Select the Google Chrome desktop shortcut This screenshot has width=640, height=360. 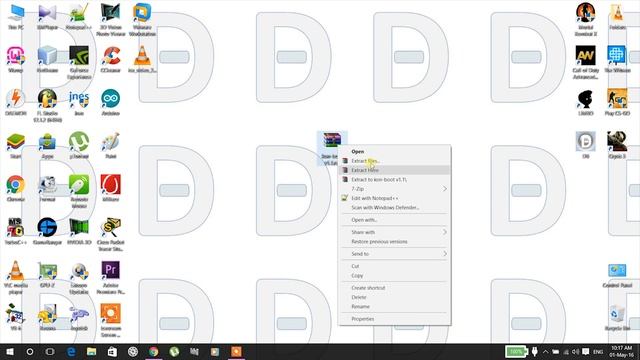16,189
